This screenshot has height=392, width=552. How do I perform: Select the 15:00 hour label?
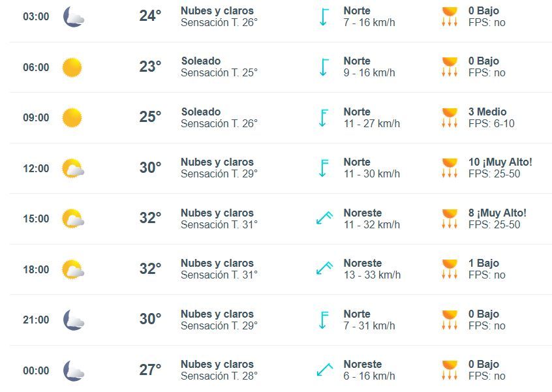tap(36, 219)
